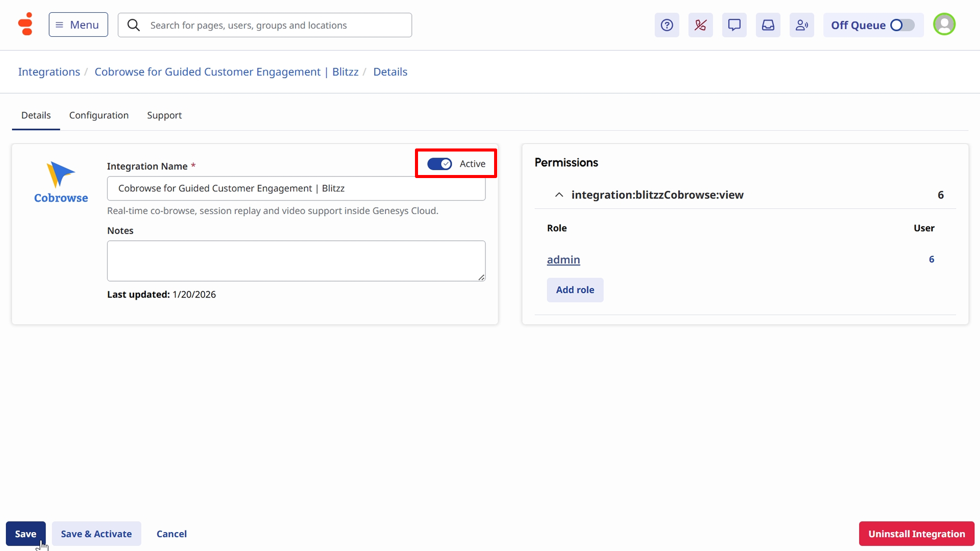Open the user profile avatar
980x551 pixels.
point(944,24)
